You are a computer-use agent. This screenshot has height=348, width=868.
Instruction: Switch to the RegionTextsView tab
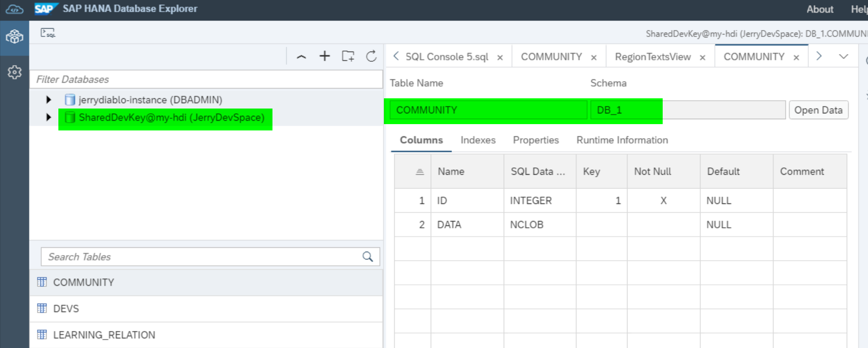[x=653, y=56]
